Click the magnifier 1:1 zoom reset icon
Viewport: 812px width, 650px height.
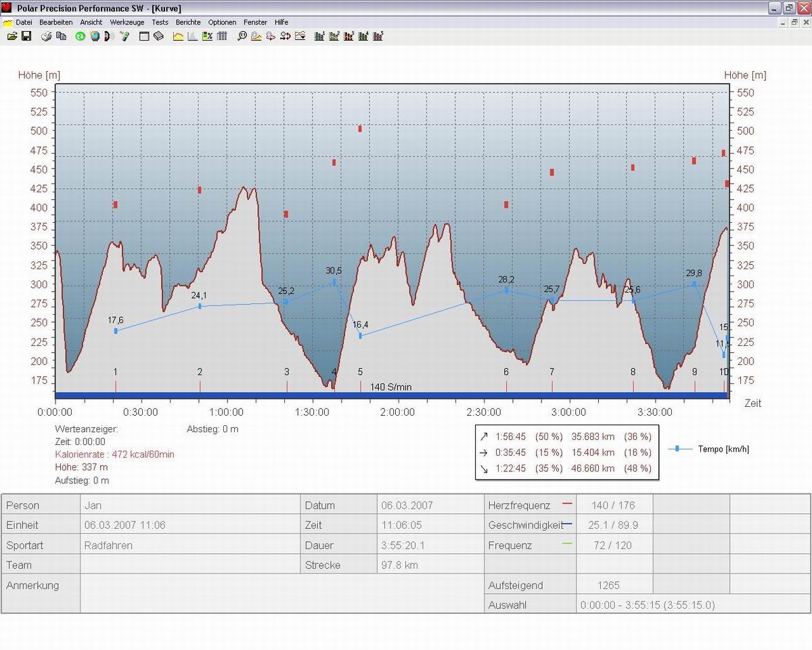[x=242, y=36]
